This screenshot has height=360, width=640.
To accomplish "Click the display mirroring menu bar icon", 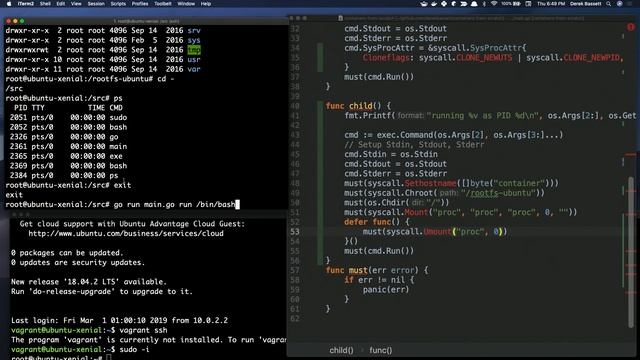I will (528, 4).
